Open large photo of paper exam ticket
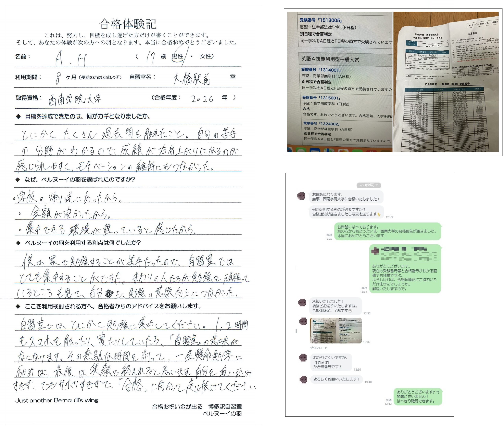This screenshot has height=429, width=504. [446, 82]
